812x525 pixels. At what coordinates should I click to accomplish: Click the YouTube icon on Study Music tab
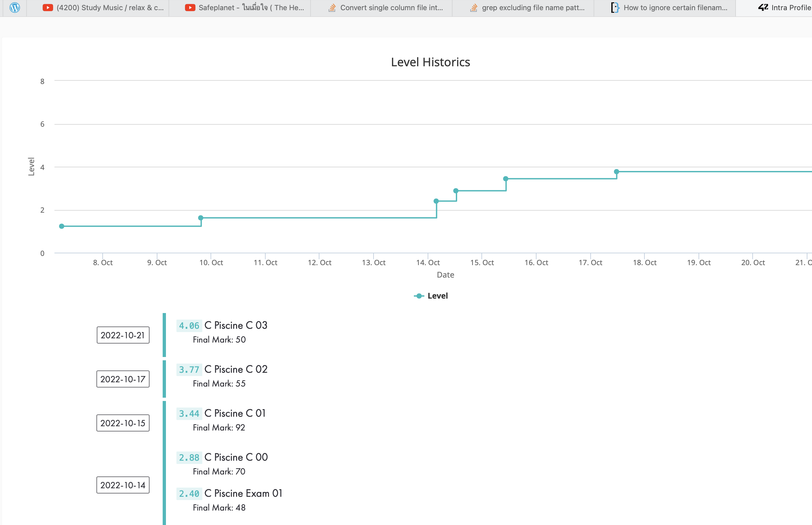48,8
